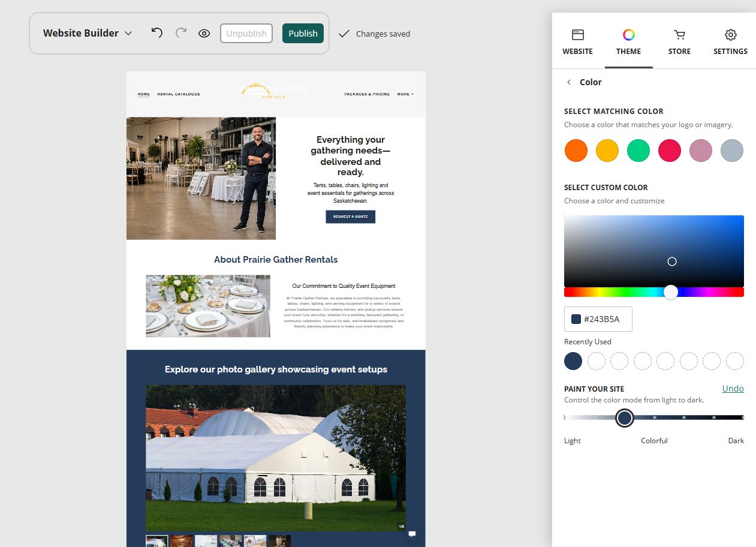This screenshot has width=756, height=547.
Task: Click the Our Commitment to Quality Event Equipment subheading
Action: point(344,286)
